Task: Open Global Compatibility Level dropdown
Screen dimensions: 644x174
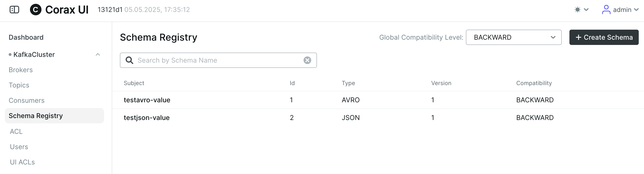Action: [x=513, y=37]
